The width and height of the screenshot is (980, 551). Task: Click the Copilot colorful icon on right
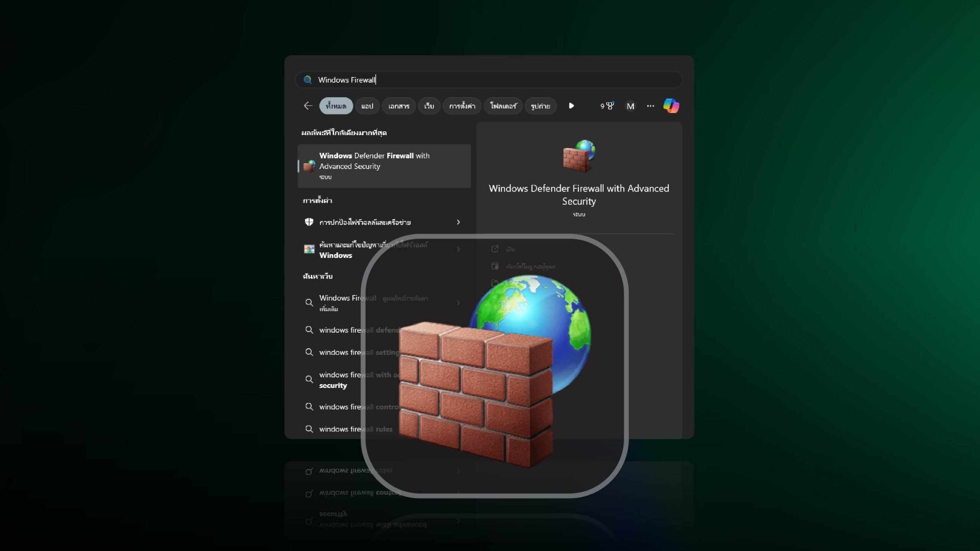pyautogui.click(x=671, y=106)
